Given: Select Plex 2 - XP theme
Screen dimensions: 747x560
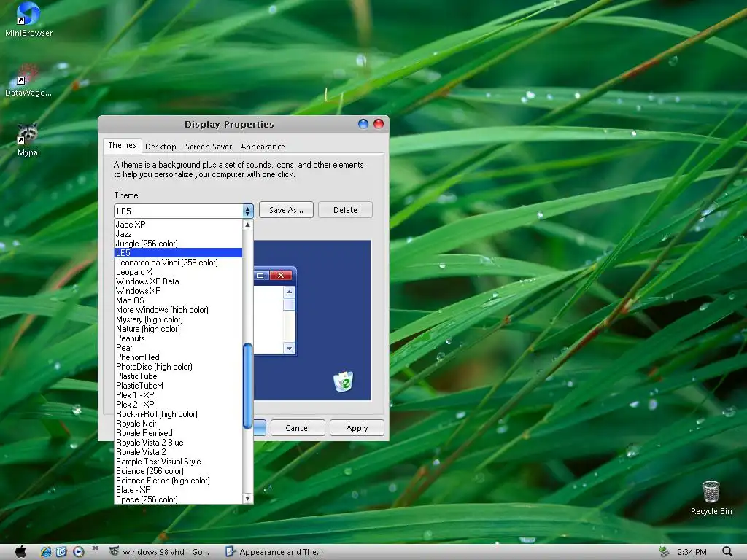Looking at the screenshot, I should (x=178, y=405).
